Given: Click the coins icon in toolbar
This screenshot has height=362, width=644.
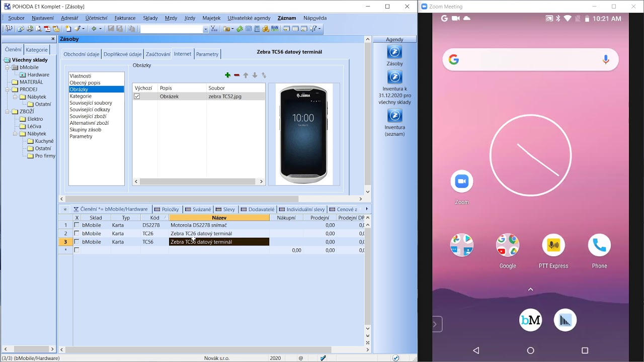Looking at the screenshot, I should pyautogui.click(x=266, y=29).
